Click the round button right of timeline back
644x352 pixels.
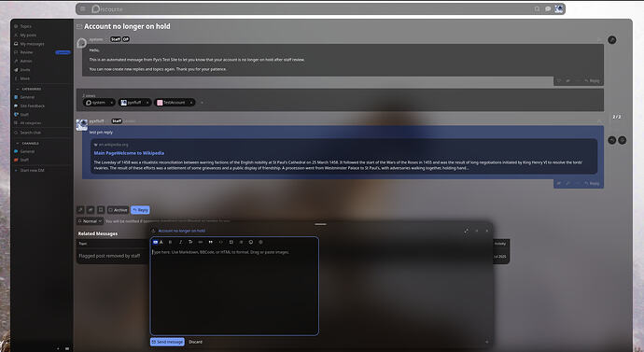pyautogui.click(x=623, y=140)
